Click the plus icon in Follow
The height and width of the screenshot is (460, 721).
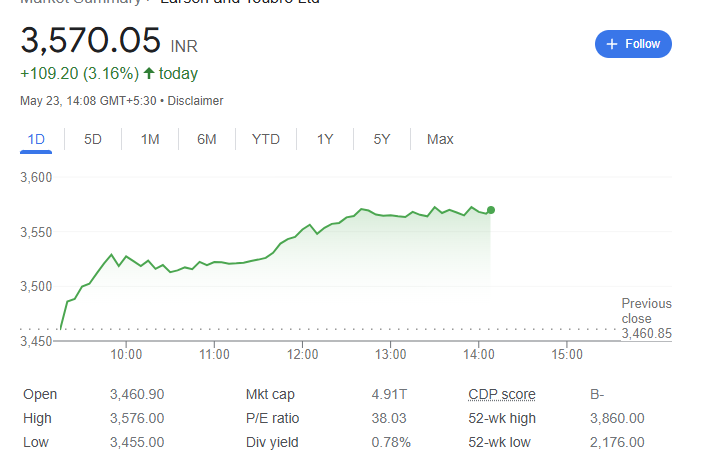611,44
